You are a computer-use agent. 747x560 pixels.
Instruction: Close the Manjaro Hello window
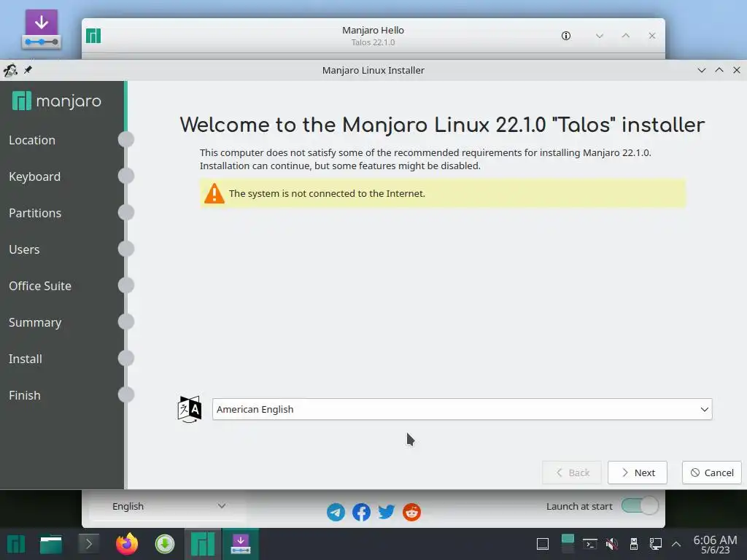pyautogui.click(x=652, y=36)
